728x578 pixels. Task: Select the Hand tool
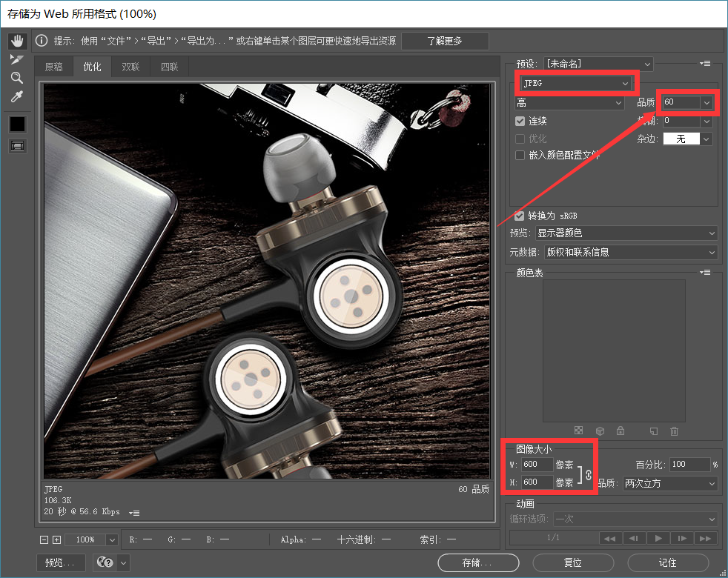(x=17, y=41)
